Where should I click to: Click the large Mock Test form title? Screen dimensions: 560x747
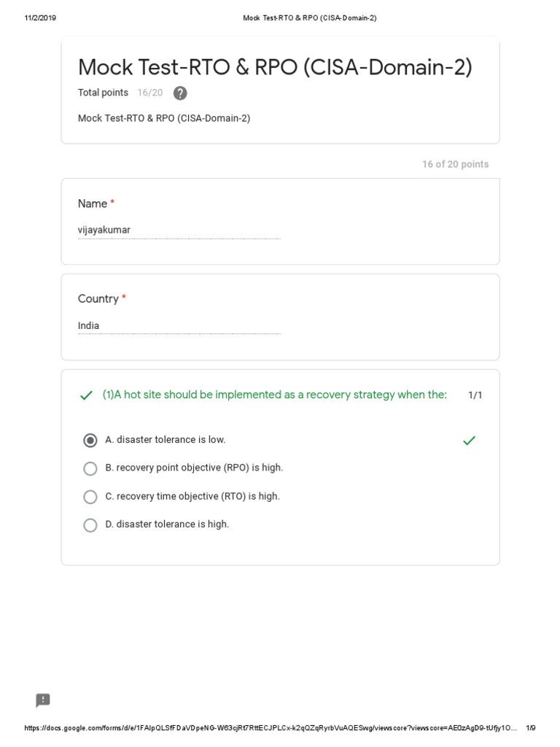[x=275, y=67]
